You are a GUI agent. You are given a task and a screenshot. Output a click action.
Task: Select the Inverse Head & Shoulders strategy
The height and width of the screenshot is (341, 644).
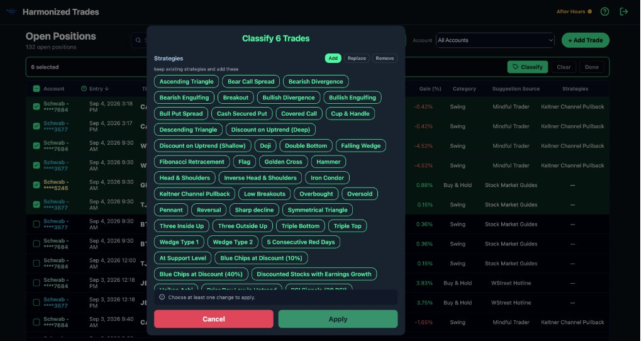pyautogui.click(x=260, y=177)
